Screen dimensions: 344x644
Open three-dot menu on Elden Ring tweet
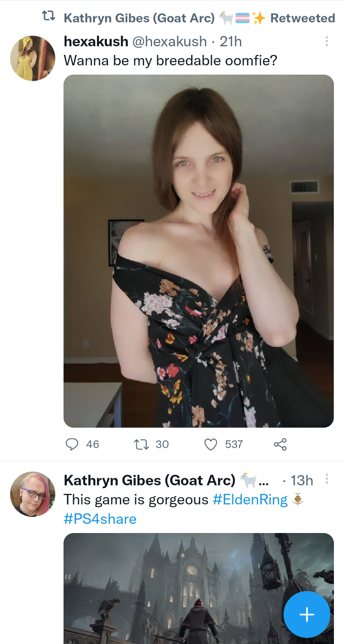[327, 479]
